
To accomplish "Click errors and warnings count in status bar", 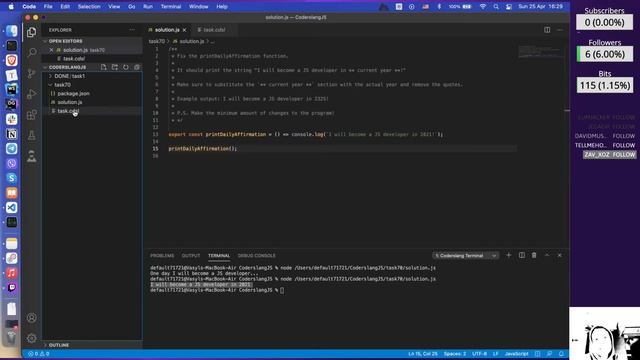I will [38, 354].
